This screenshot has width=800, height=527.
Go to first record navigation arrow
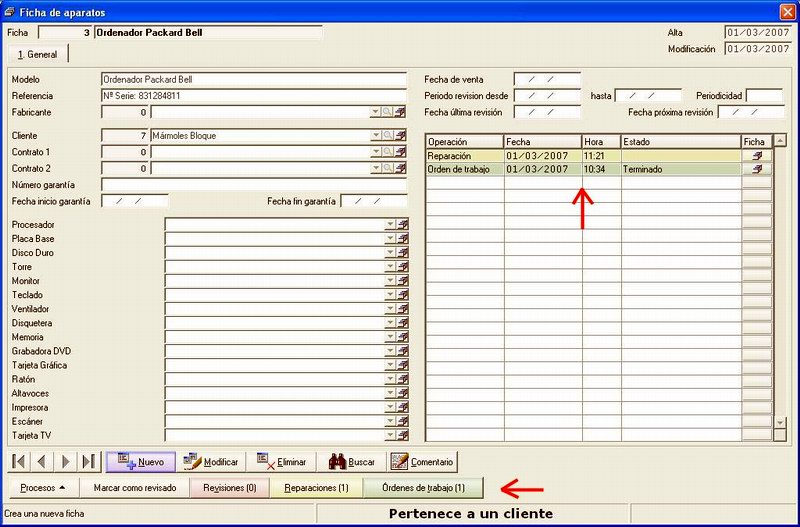[19, 462]
